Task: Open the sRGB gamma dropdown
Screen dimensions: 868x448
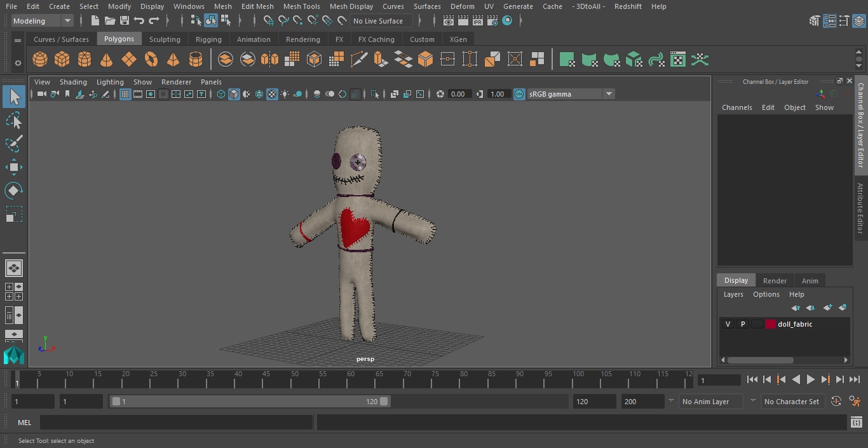Action: (571, 94)
